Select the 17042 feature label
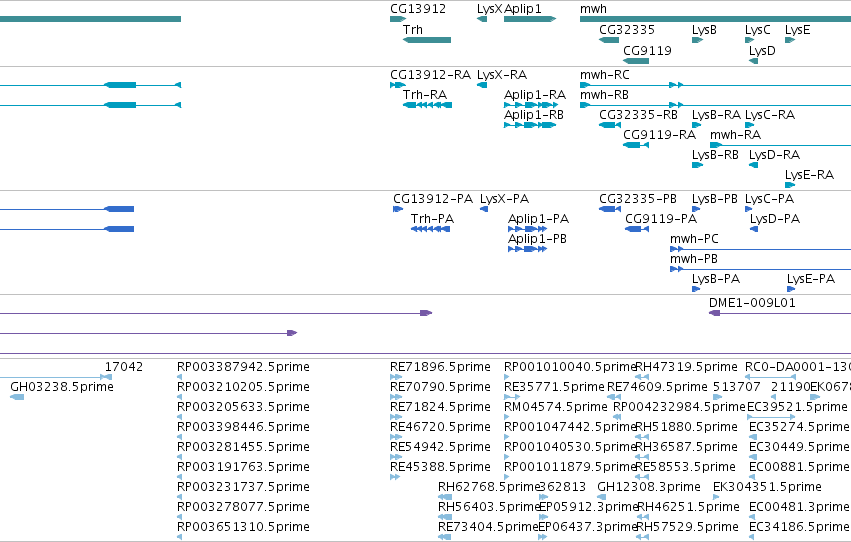The width and height of the screenshot is (851, 542). [x=124, y=367]
